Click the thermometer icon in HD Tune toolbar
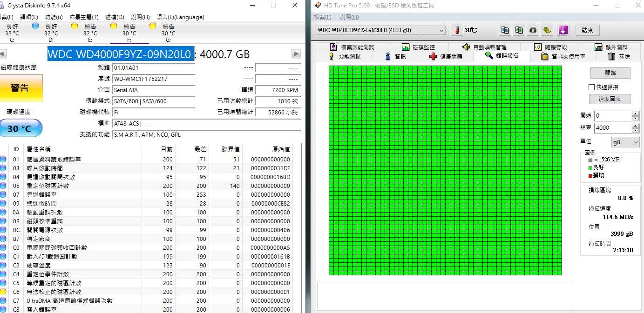 (x=457, y=30)
